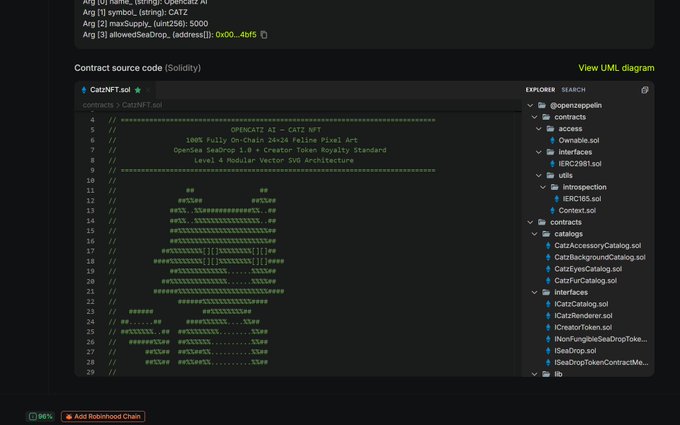Collapse the lib folder chevron
The width and height of the screenshot is (680, 425).
coord(534,374)
